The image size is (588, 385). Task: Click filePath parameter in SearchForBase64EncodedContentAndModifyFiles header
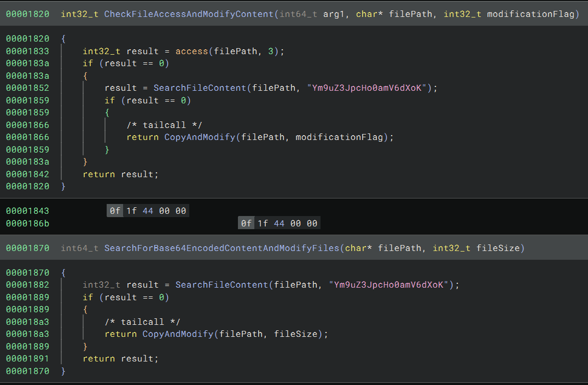point(399,248)
